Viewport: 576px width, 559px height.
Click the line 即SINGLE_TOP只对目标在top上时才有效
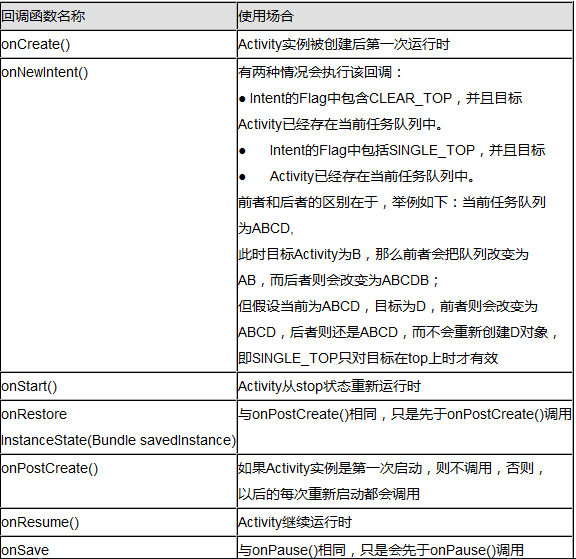(368, 358)
